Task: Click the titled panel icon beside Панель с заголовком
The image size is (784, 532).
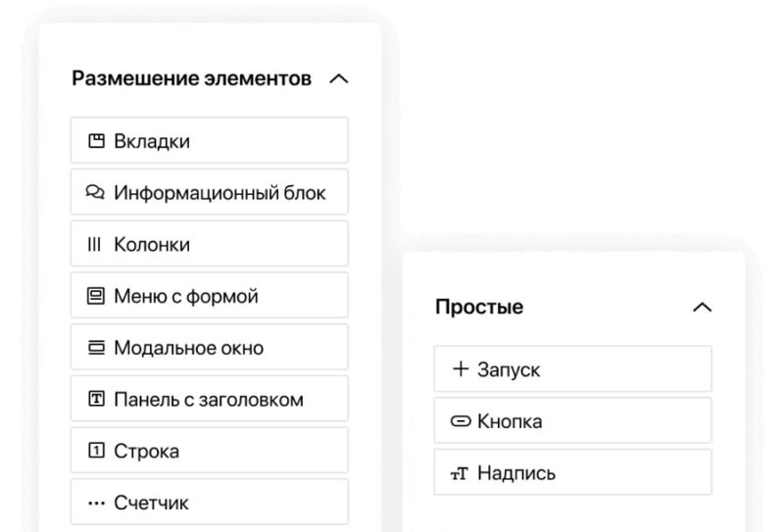Action: point(95,400)
